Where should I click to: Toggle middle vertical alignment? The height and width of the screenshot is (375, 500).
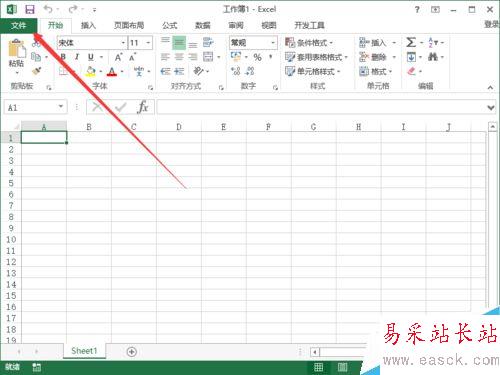point(179,43)
